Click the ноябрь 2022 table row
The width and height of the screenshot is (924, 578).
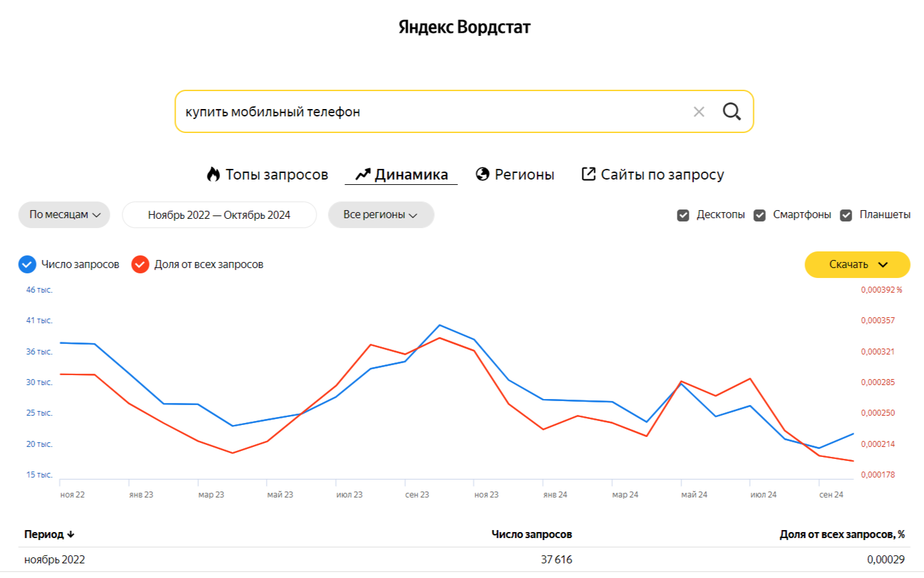pos(465,559)
